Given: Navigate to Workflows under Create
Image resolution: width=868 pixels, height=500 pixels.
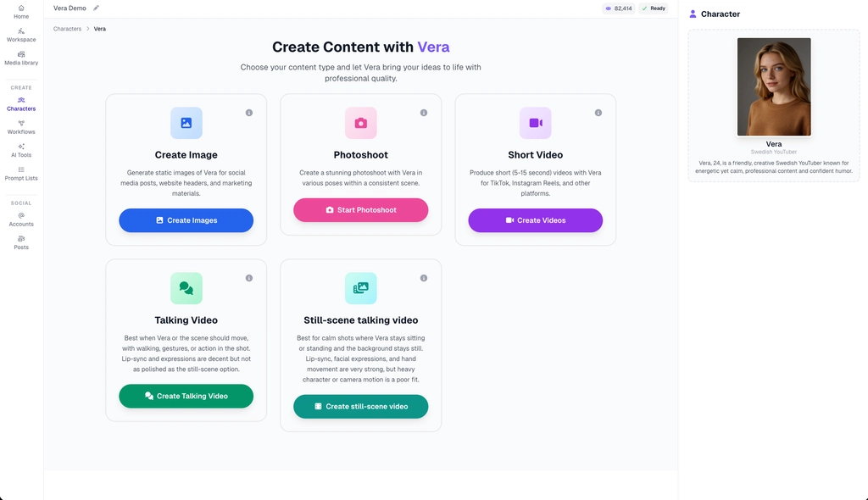Looking at the screenshot, I should click(20, 126).
